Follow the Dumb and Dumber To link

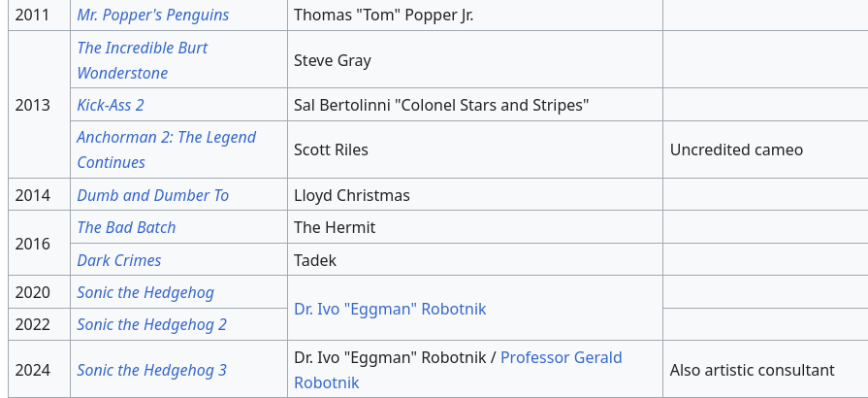click(153, 195)
